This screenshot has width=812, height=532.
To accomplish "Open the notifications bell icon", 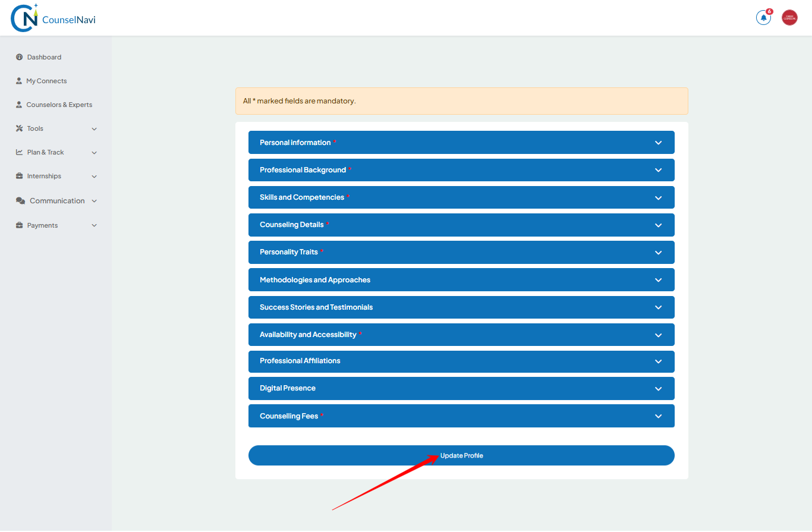I will tap(763, 18).
